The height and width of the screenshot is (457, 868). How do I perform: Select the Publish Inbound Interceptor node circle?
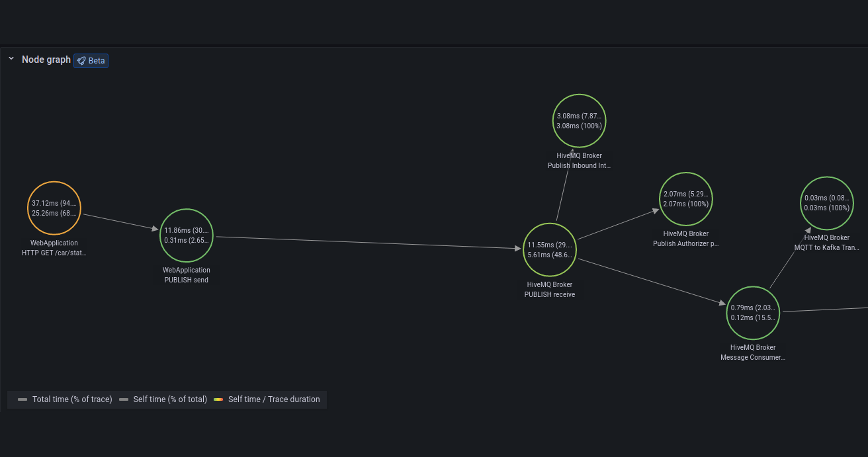pyautogui.click(x=579, y=120)
